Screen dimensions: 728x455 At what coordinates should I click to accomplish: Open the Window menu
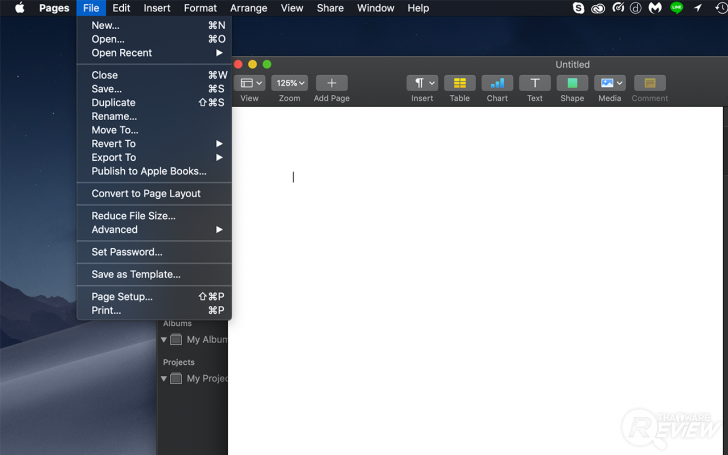pos(376,8)
